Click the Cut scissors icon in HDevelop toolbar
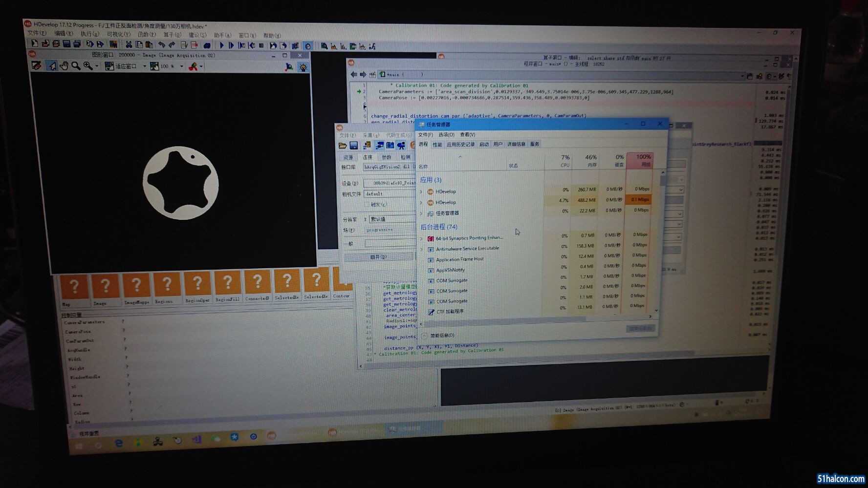Screen dimensions: 868x488 129,44
